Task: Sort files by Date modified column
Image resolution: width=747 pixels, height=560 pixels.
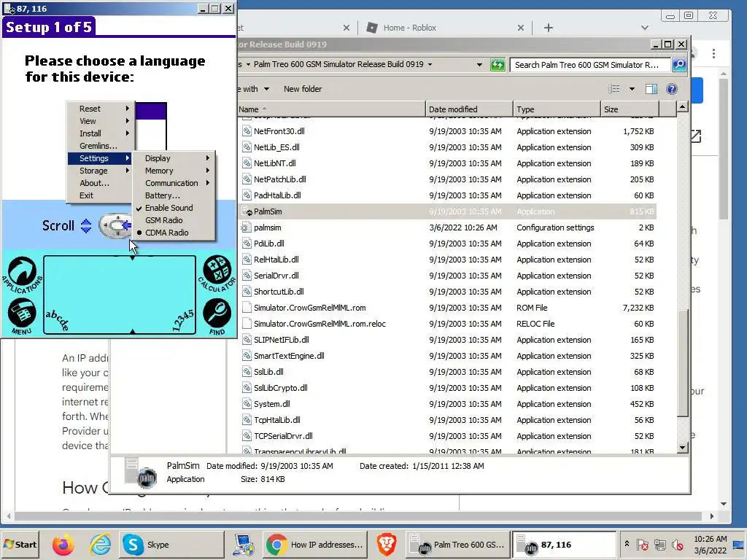Action: [469, 109]
